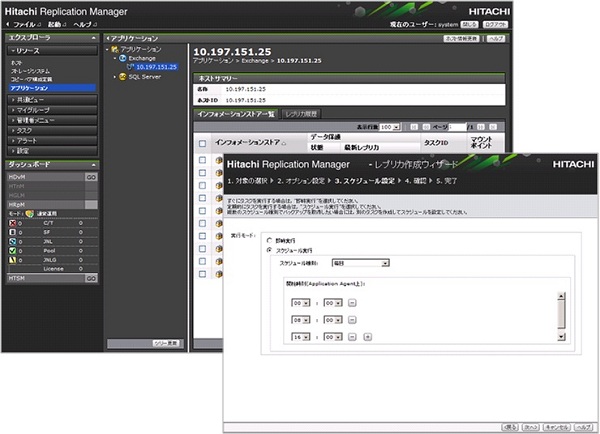
Task: Click the blue sync icon in JNL row
Action: point(13,241)
